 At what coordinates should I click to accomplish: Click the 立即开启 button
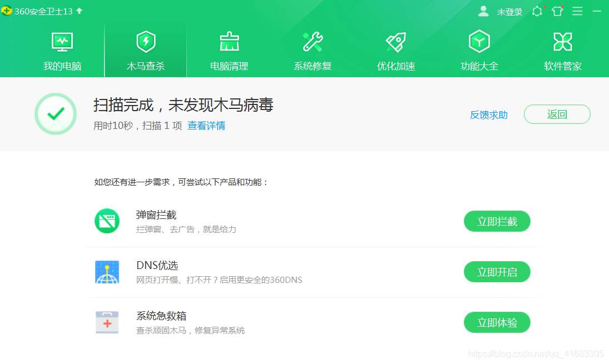click(x=497, y=272)
